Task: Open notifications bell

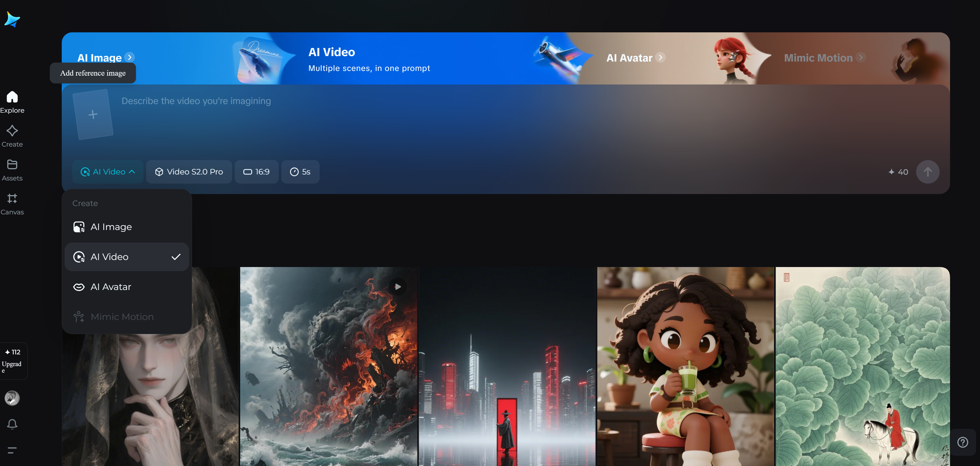Action: (12, 424)
